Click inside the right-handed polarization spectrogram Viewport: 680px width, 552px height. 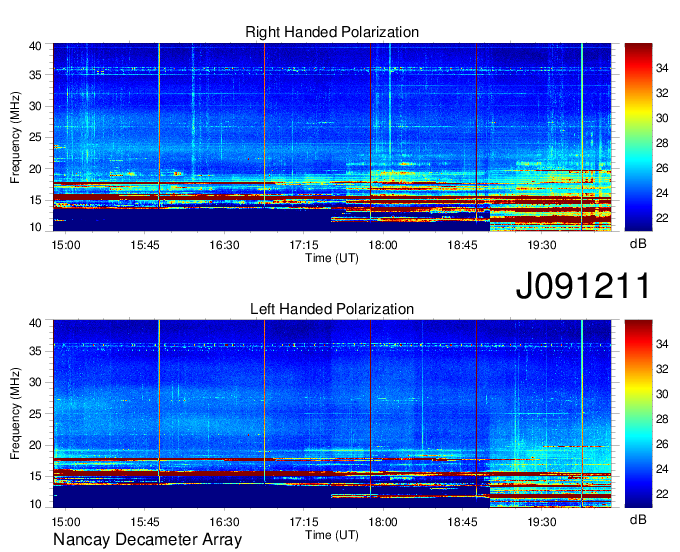pos(332,137)
